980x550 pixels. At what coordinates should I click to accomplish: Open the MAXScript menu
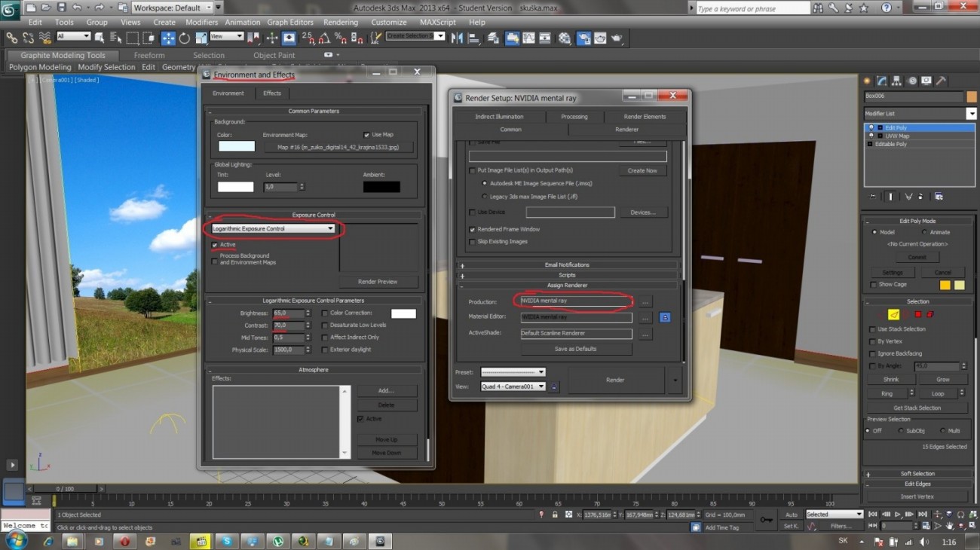[x=437, y=23]
